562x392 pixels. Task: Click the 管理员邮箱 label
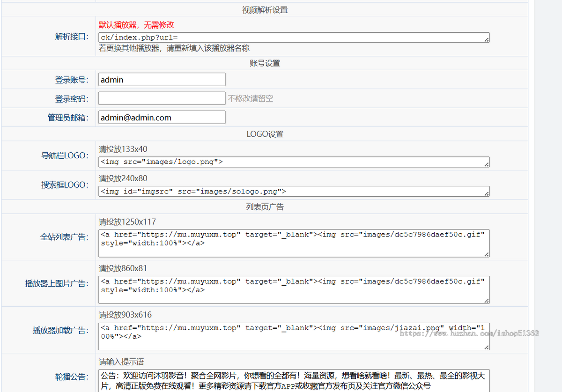[68, 118]
